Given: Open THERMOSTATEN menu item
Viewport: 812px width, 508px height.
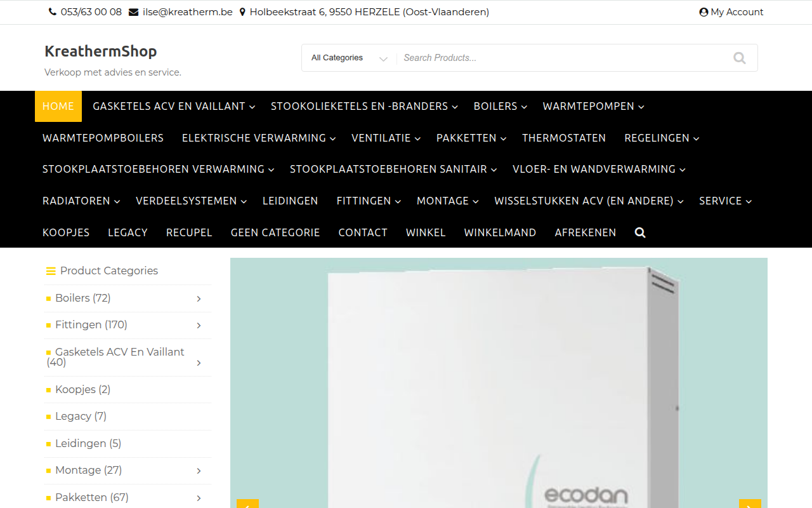Looking at the screenshot, I should click(564, 138).
